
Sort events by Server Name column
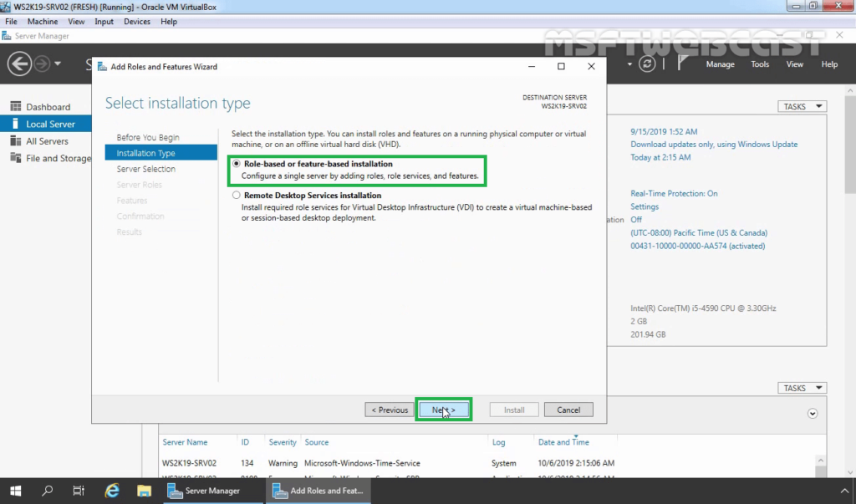pos(185,442)
